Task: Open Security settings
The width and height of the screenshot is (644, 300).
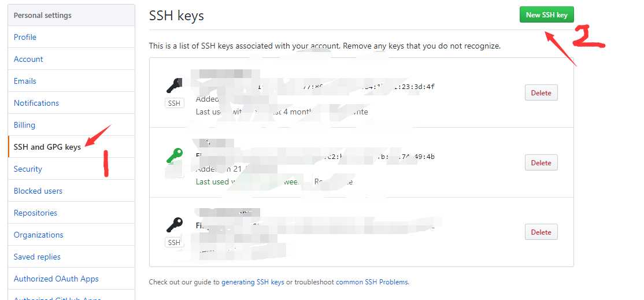Action: point(28,169)
